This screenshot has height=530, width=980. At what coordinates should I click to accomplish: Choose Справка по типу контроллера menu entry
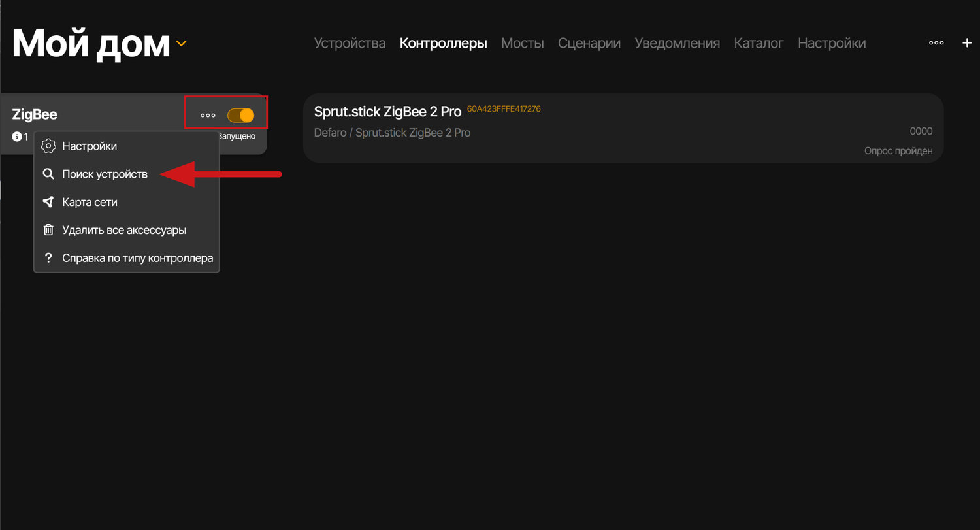[x=137, y=258]
